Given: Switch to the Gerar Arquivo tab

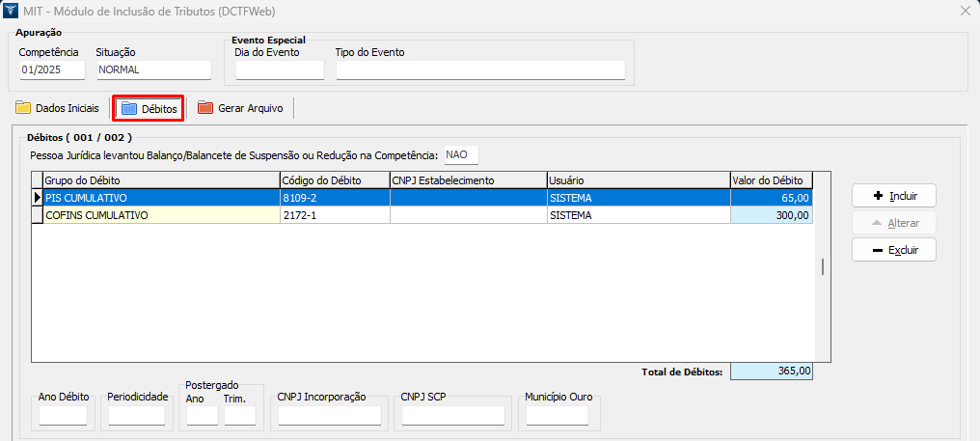Looking at the screenshot, I should (x=250, y=108).
